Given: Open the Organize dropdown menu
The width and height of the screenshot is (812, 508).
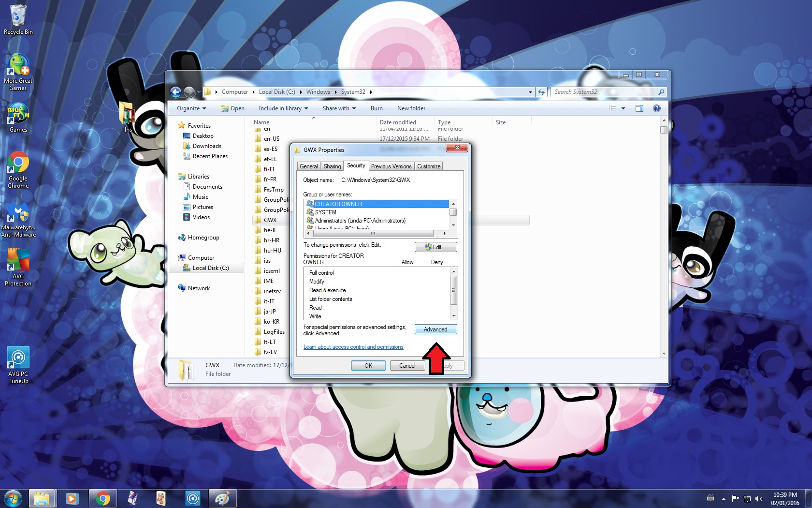Looking at the screenshot, I should point(191,108).
